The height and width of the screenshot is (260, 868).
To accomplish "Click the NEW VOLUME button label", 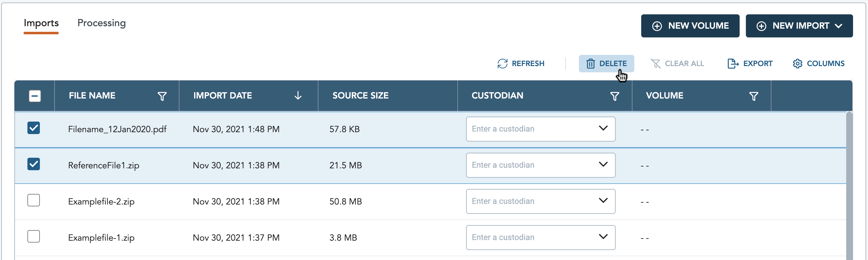I will tap(698, 26).
